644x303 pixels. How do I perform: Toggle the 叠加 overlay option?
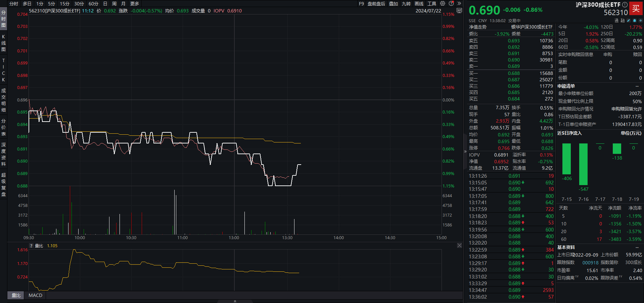click(393, 4)
